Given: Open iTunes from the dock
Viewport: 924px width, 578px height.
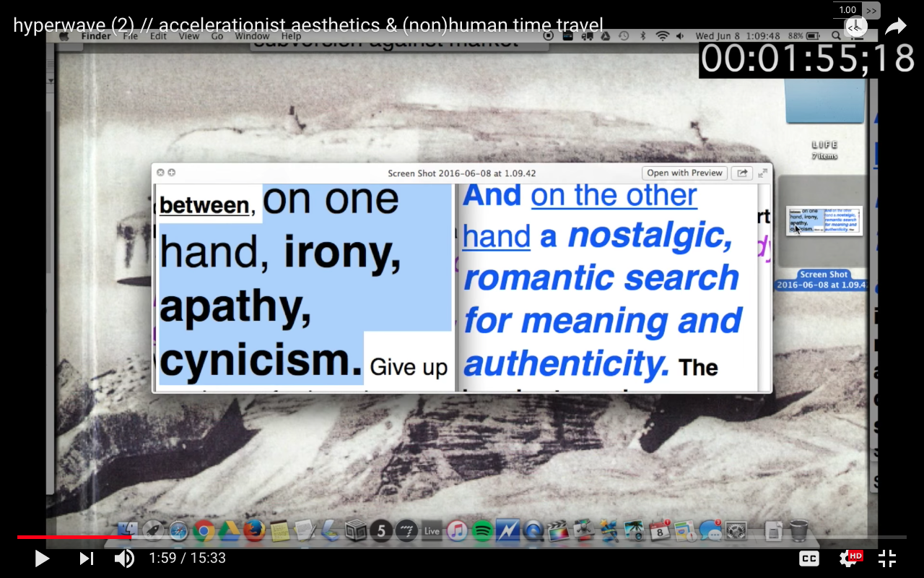Looking at the screenshot, I should (x=457, y=530).
